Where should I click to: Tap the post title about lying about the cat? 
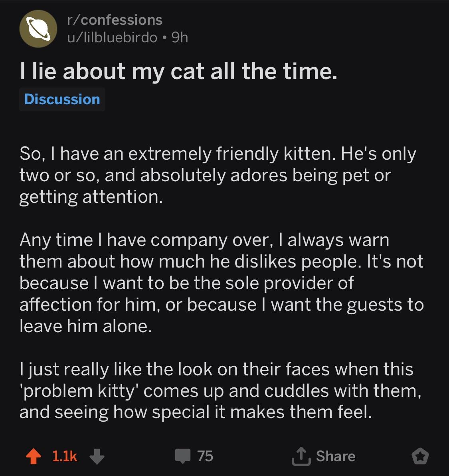(x=179, y=72)
